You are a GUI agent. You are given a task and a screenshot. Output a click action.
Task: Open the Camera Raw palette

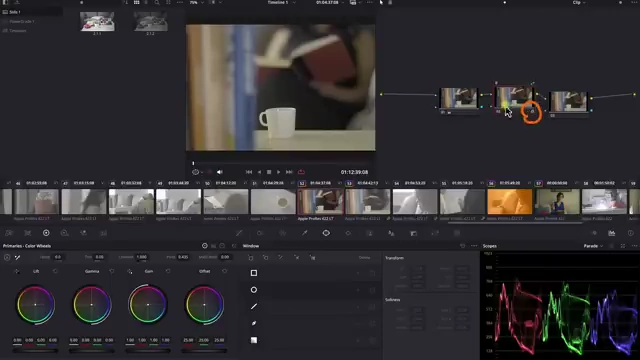coord(9,233)
